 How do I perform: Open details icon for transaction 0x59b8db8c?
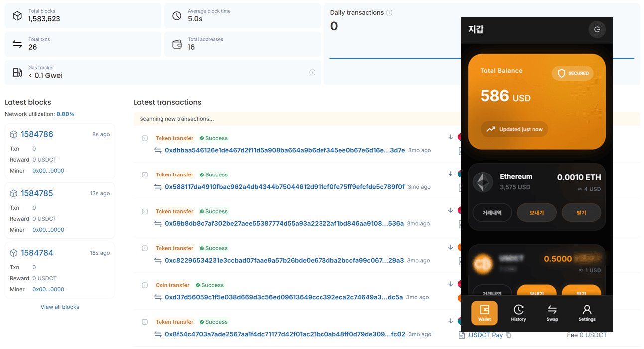(x=145, y=211)
